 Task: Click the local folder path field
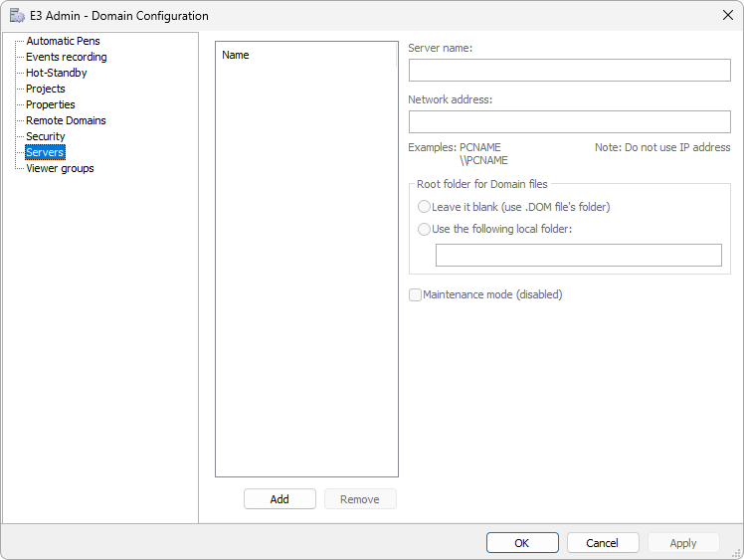click(578, 256)
